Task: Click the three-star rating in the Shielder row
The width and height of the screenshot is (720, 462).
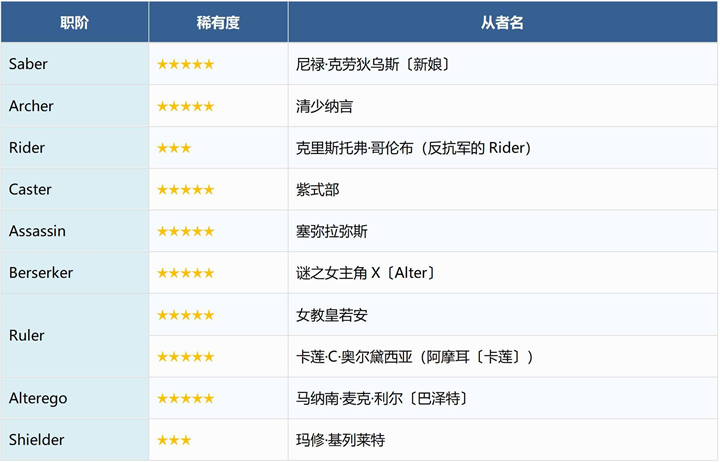Action: click(174, 440)
